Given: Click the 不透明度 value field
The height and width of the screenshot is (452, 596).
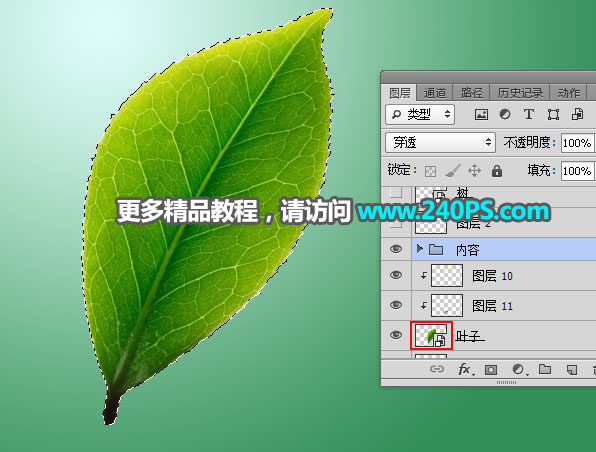Looking at the screenshot, I should pyautogui.click(x=577, y=143).
